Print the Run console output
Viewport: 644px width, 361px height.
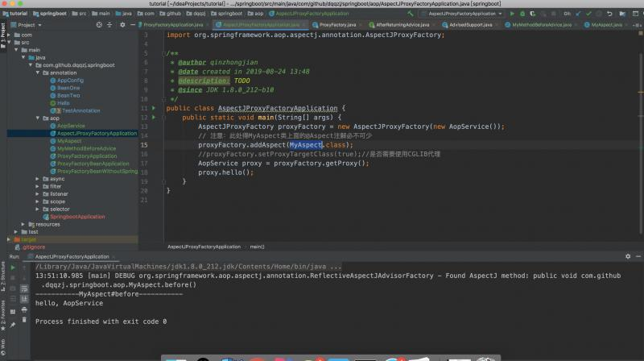(24, 309)
